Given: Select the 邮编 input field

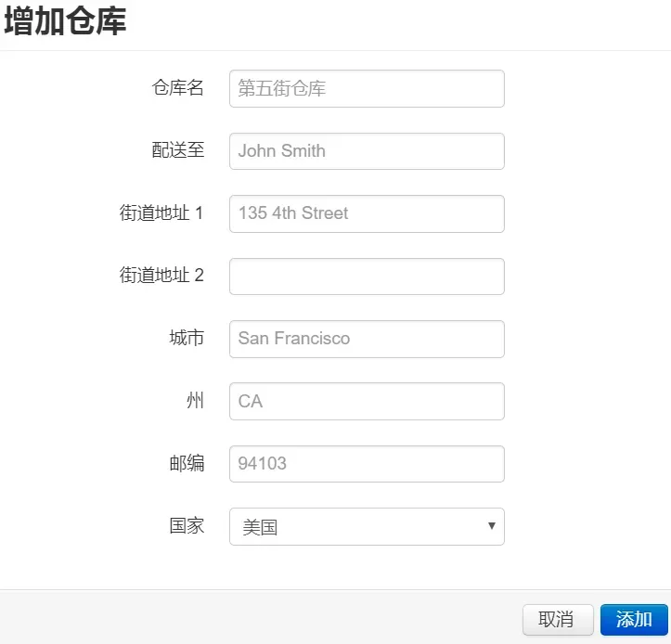Looking at the screenshot, I should click(x=367, y=464).
